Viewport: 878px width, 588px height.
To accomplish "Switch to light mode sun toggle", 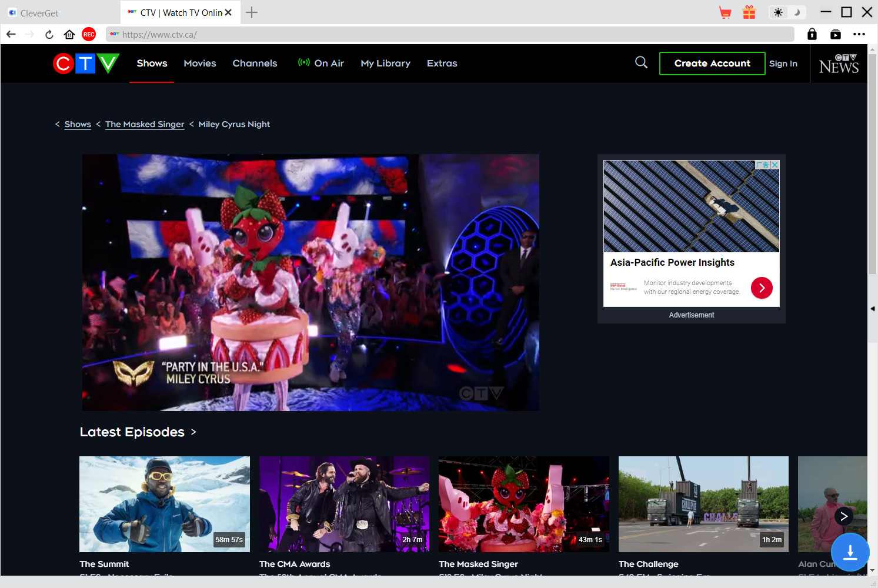I will coord(778,12).
